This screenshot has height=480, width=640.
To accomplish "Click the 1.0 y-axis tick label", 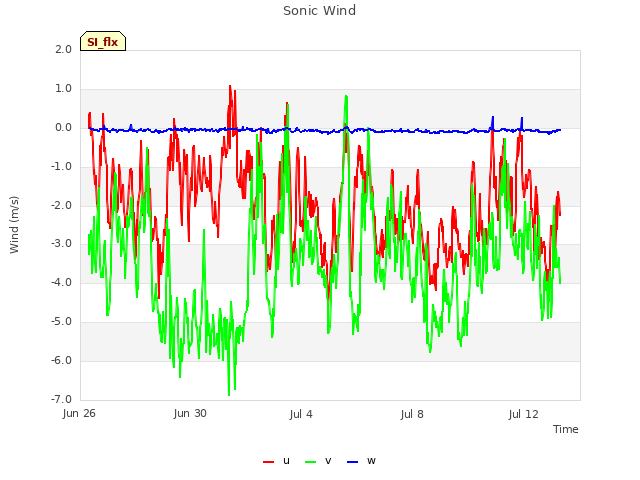I will [63, 89].
